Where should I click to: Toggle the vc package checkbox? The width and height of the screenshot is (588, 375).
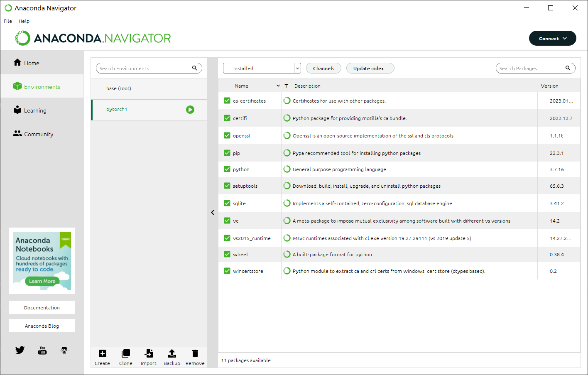tap(227, 221)
